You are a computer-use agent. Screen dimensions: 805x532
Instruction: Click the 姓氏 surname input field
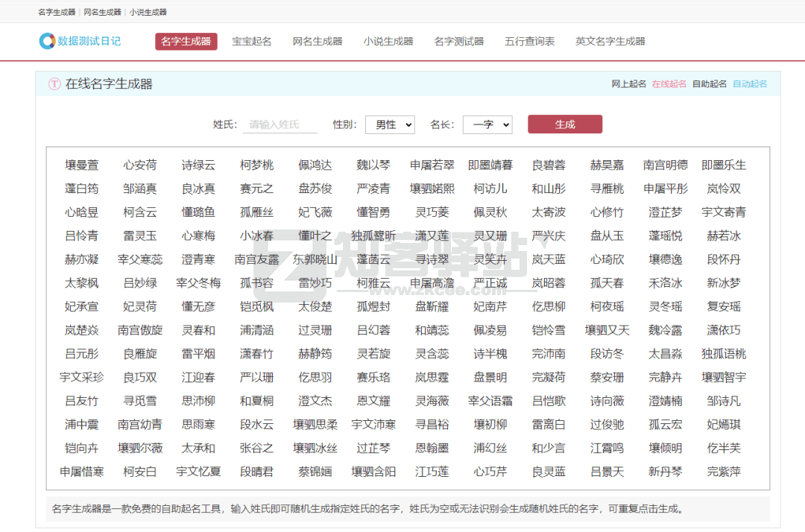[280, 124]
